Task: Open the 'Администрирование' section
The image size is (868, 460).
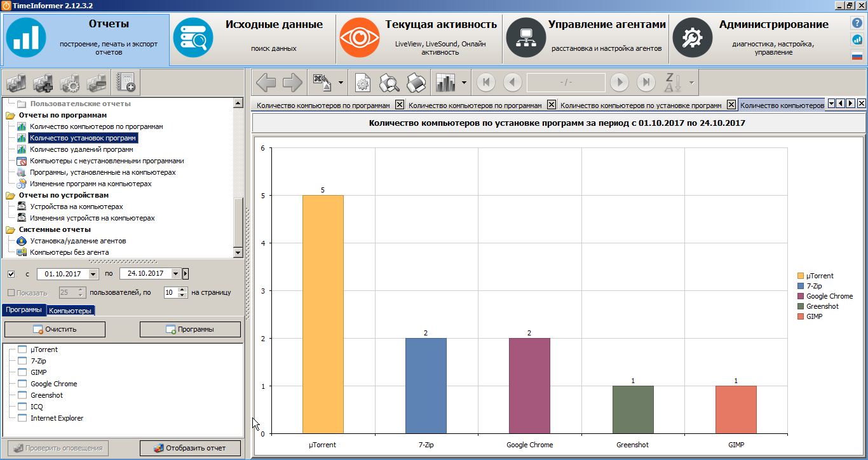Action: coord(752,39)
